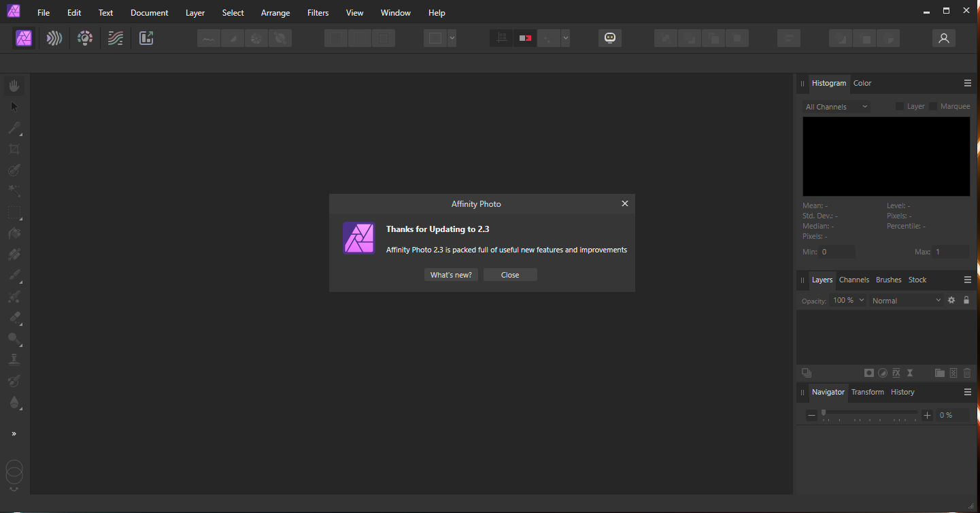980x513 pixels.
Task: Select the Move (arrow) tool
Action: 14,107
